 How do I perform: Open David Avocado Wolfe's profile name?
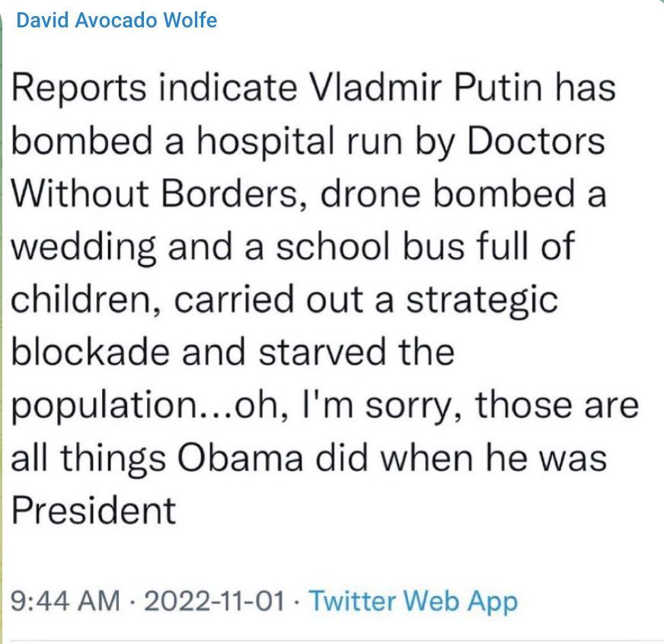pos(116,21)
